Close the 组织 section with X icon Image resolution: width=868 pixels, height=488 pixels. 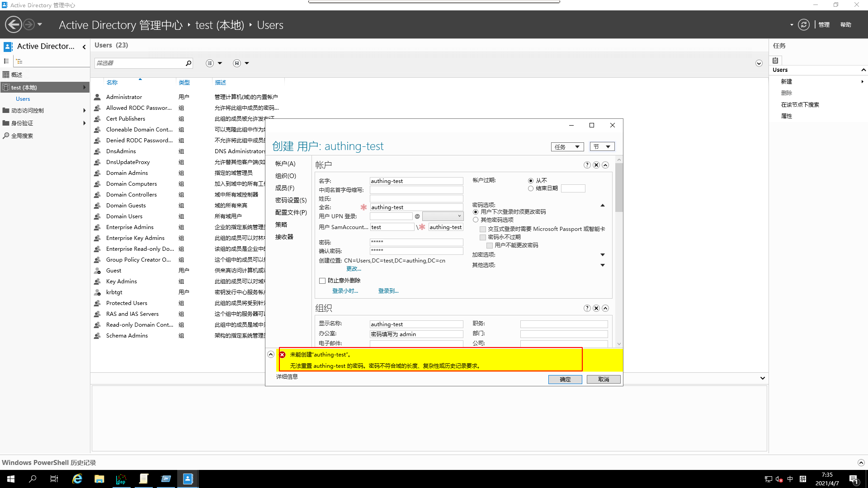596,308
